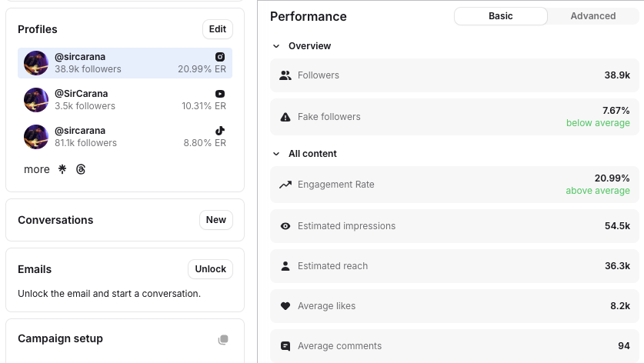Click the TikTok icon on the 81.1k profile
Image resolution: width=644 pixels, height=363 pixels.
pos(220,131)
